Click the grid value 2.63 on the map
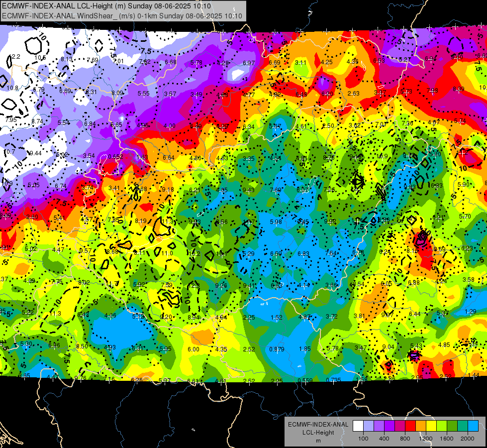Screen dimensions: 487x448 pos(354,94)
